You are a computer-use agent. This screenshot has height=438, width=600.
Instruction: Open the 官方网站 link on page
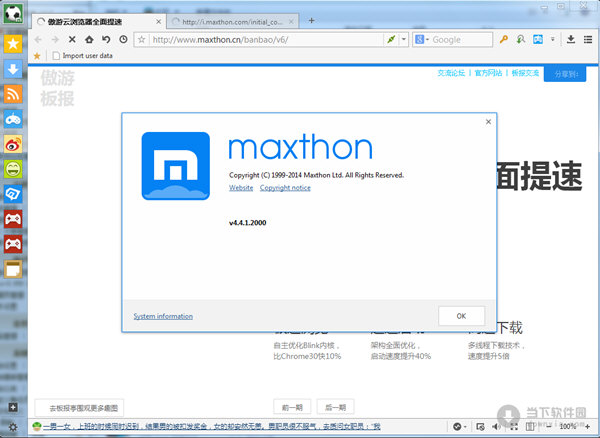tap(488, 73)
